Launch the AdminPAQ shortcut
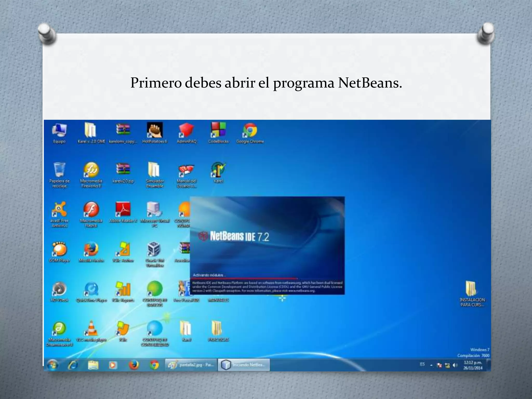The width and height of the screenshot is (532, 399). click(187, 133)
